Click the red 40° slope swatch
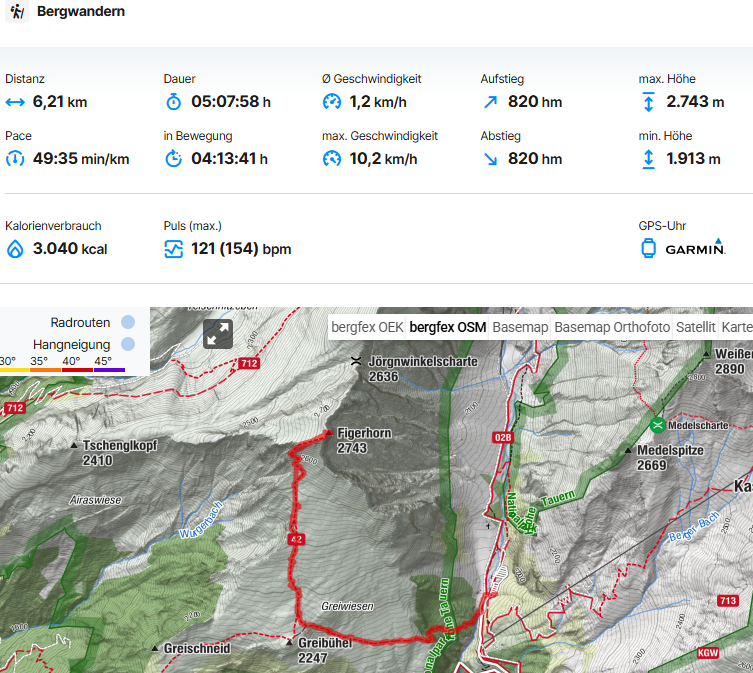 (x=77, y=370)
